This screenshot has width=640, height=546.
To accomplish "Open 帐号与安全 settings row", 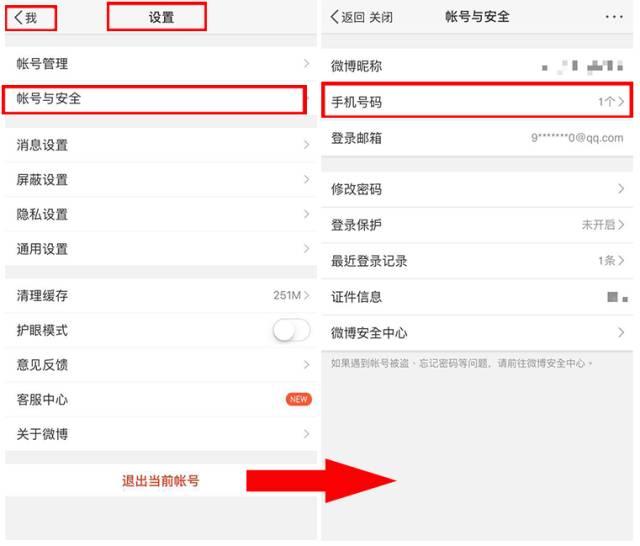I will 161,98.
